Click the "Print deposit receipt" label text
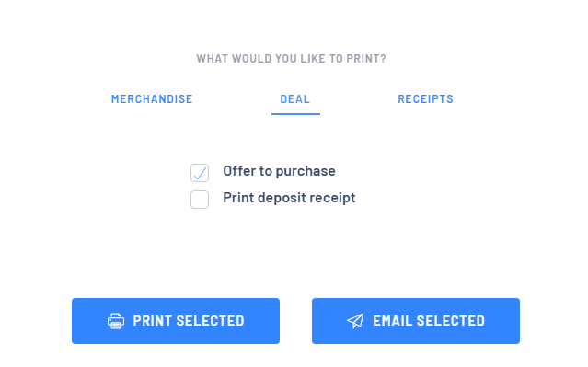588x367 pixels. click(289, 198)
